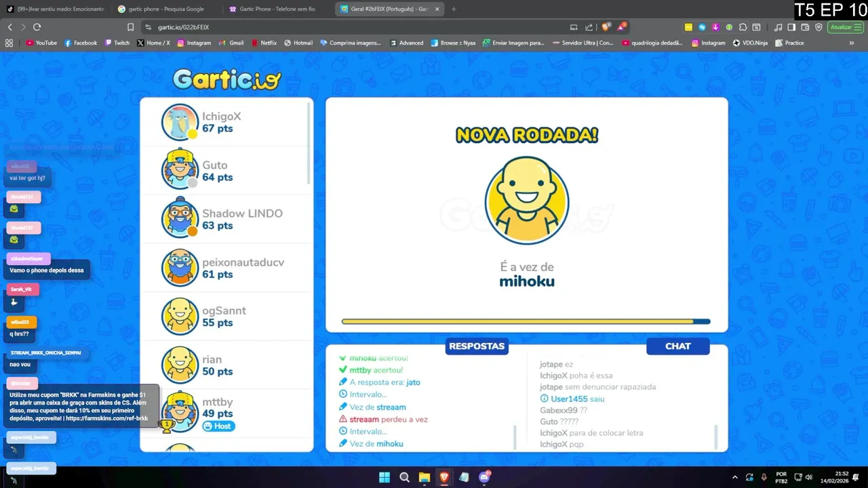Open the Netflix bookmark
Image resolution: width=868 pixels, height=488 pixels.
264,43
